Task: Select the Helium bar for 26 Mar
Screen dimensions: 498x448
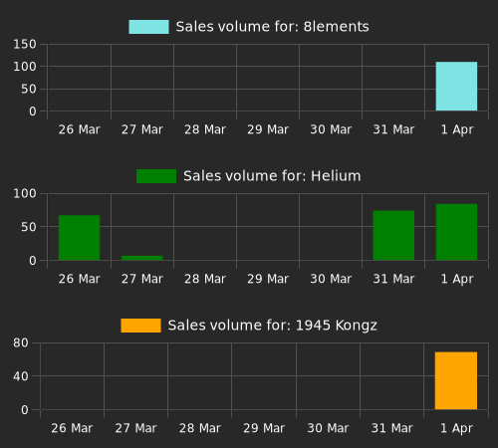Action: [x=80, y=238]
